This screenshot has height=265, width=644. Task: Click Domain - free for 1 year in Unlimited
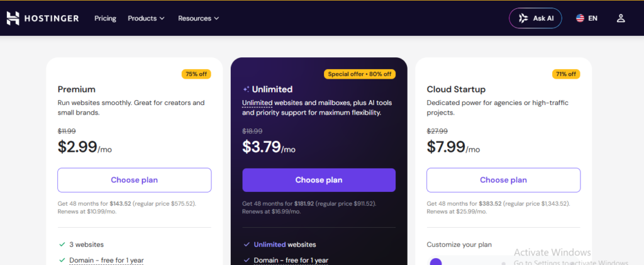coord(291,260)
